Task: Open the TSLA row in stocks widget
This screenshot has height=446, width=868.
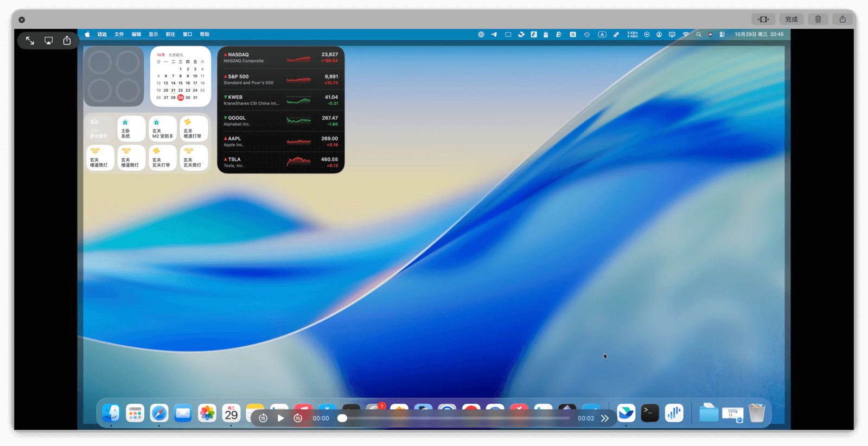Action: [x=280, y=162]
